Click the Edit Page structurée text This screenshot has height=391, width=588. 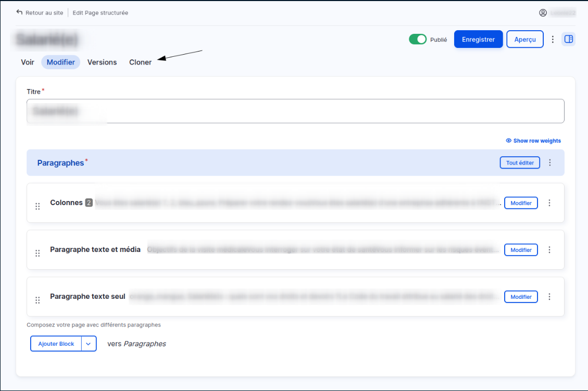click(100, 12)
